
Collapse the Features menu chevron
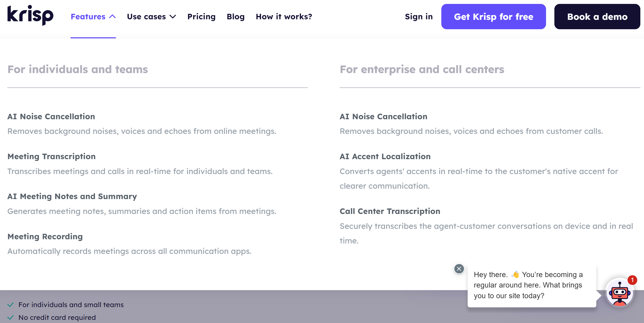coord(112,17)
